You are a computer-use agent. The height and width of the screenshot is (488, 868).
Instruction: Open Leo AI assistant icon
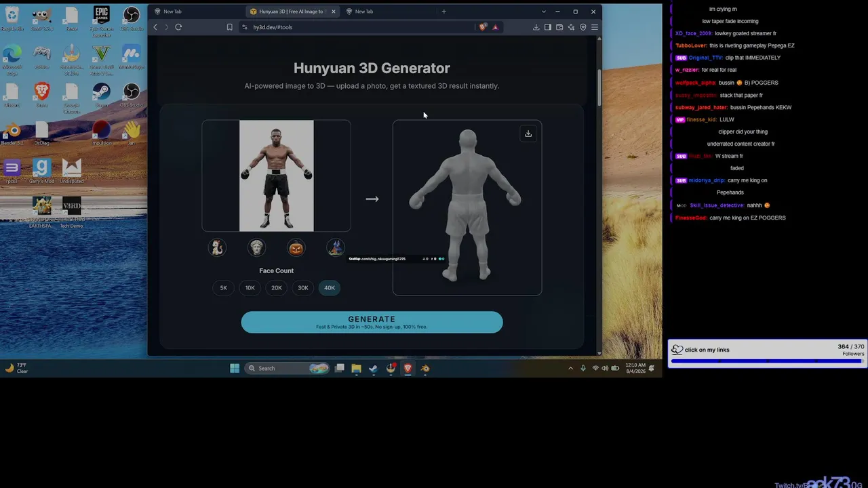tap(571, 27)
